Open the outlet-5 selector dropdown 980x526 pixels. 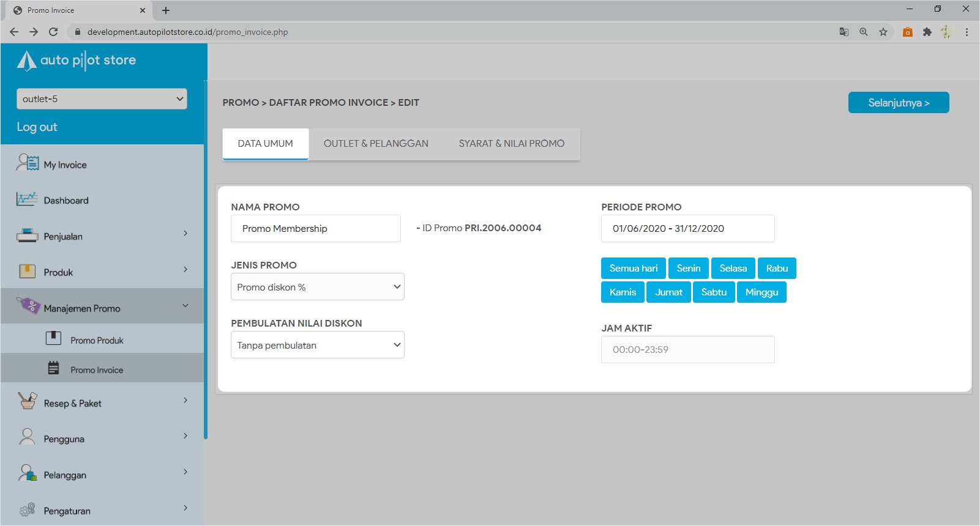coord(102,99)
